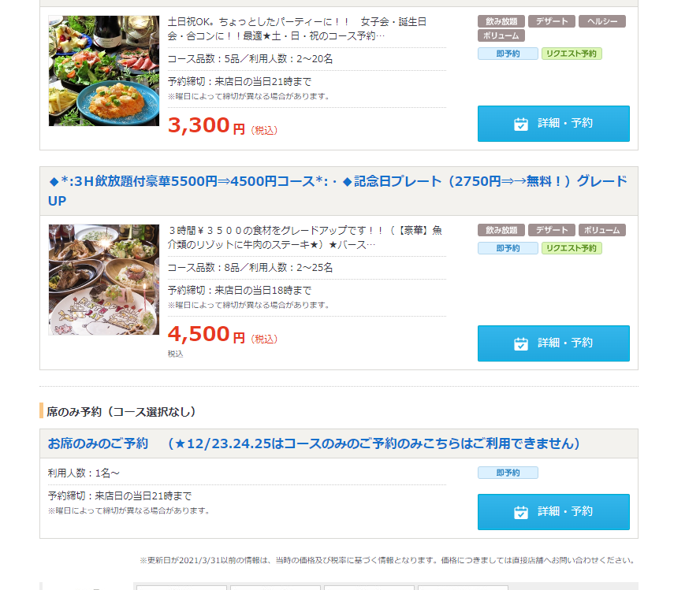
Task: Click ボリューム tag on the 4,500円 course
Action: pyautogui.click(x=602, y=230)
